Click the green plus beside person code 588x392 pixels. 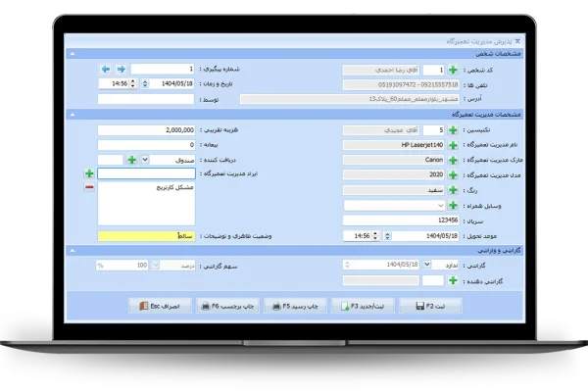(x=452, y=70)
